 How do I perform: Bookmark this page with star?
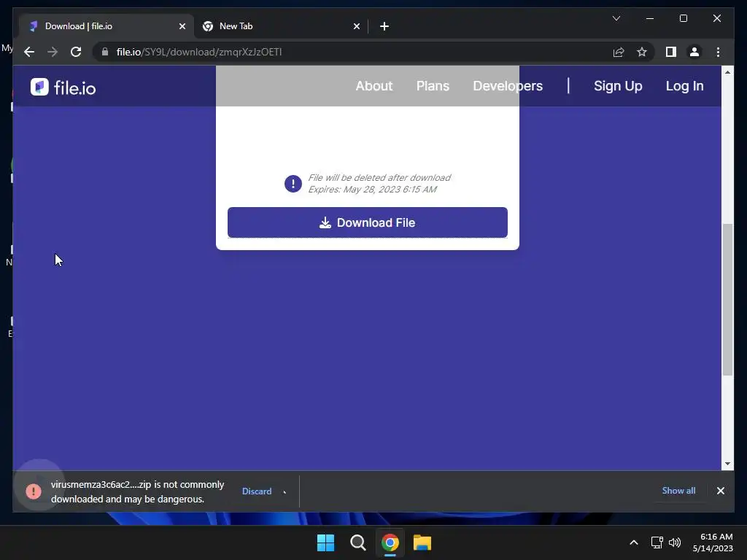[x=642, y=52]
